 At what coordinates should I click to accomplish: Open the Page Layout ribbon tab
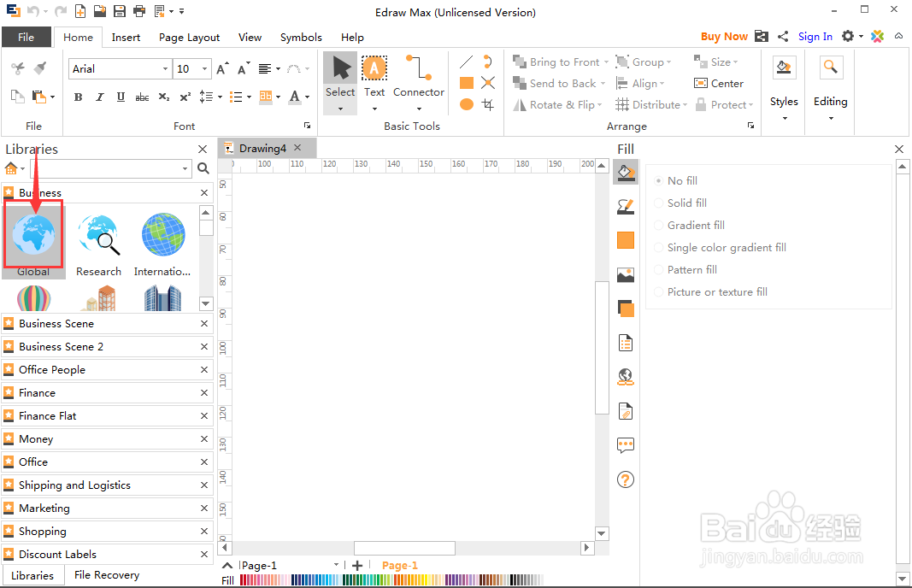click(189, 38)
